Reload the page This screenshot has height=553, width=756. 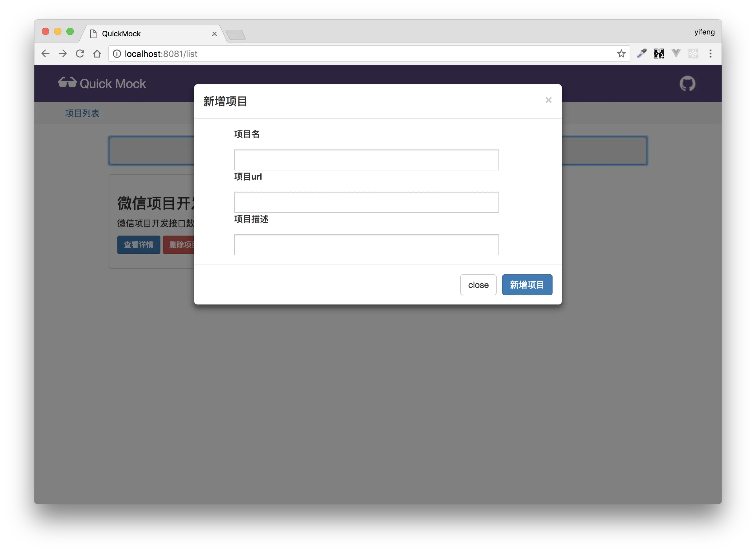[80, 54]
